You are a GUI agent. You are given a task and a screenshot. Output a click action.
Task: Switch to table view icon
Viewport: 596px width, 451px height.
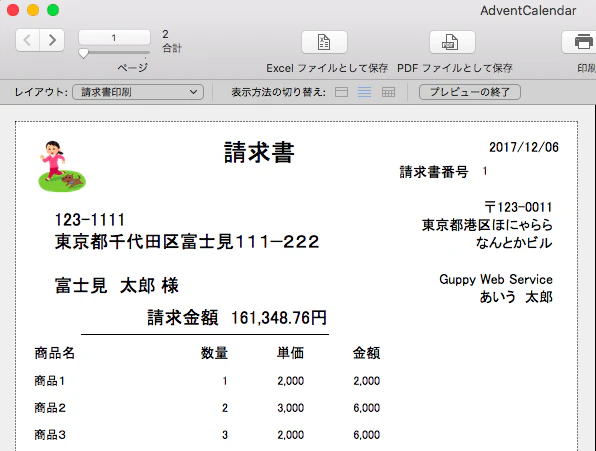pyautogui.click(x=388, y=92)
